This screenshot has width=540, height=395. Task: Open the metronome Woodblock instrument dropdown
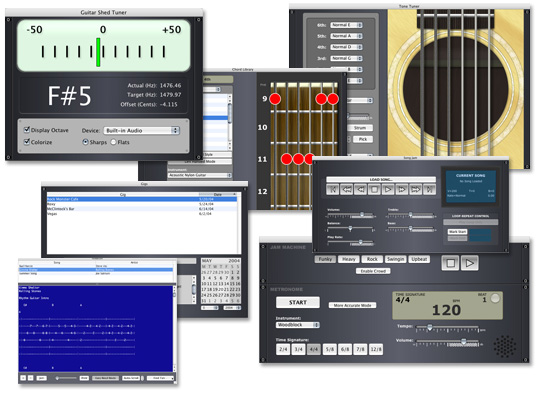click(298, 325)
